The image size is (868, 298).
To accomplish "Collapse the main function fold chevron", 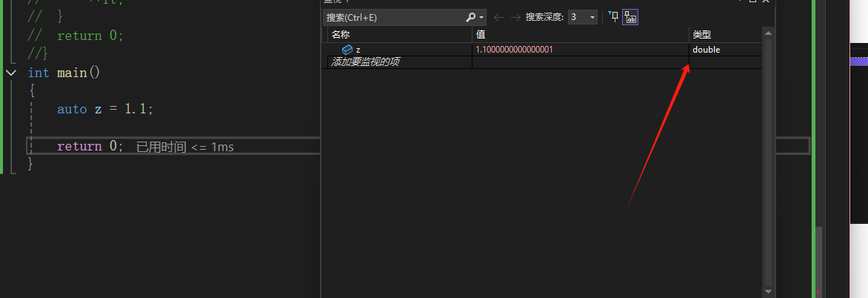I will tap(11, 73).
